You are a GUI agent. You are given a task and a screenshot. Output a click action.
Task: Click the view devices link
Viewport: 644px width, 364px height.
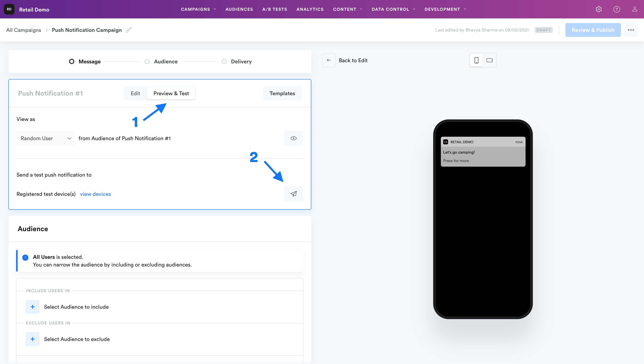(x=95, y=194)
